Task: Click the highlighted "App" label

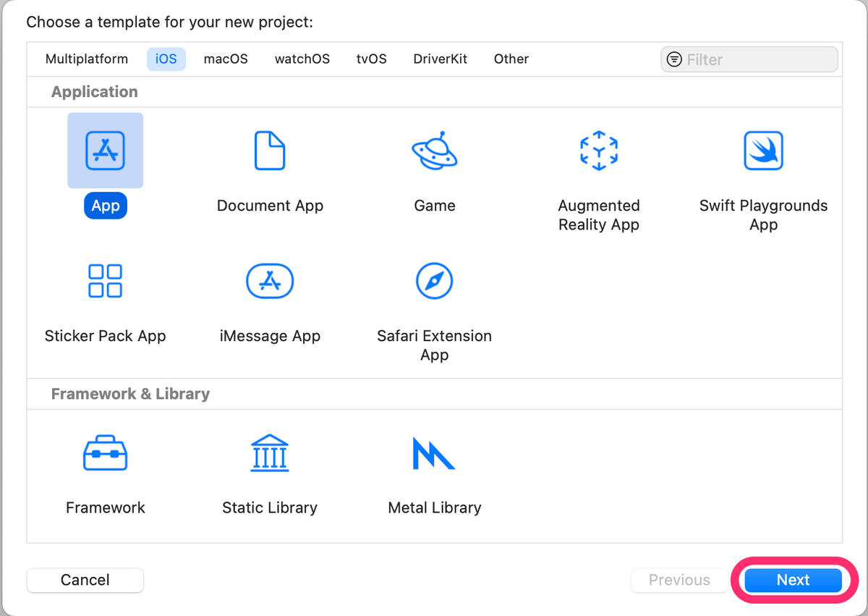Action: pyautogui.click(x=106, y=206)
